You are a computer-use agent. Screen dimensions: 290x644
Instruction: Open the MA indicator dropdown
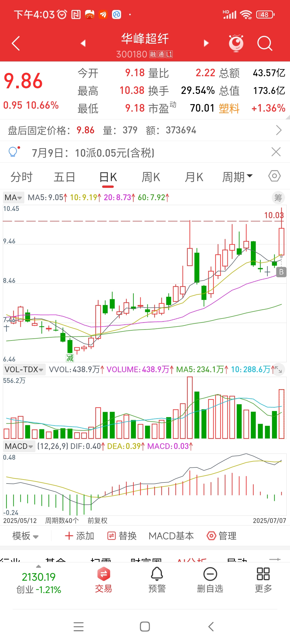13,197
